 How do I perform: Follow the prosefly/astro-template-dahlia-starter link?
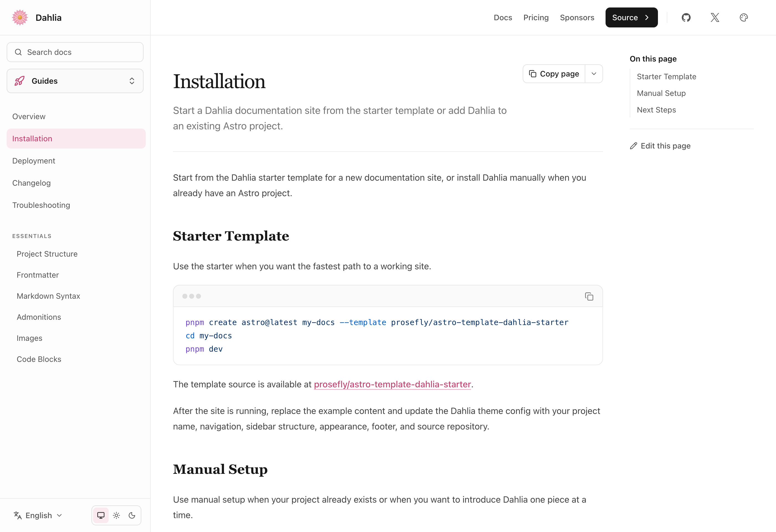(392, 384)
